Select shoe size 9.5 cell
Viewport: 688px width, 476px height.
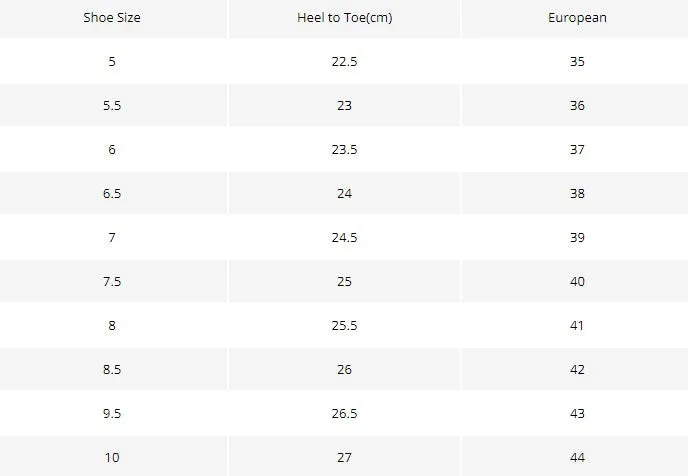tap(112, 413)
